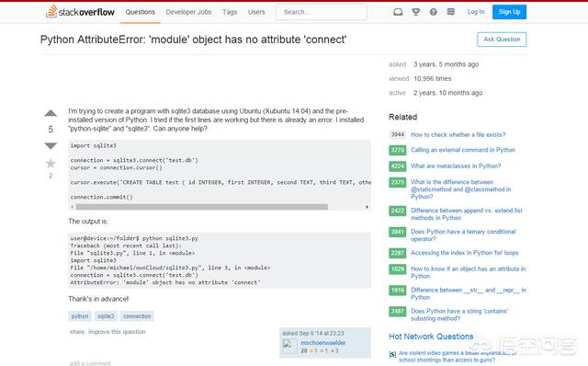Open the site switcher hamburger icon
The image size is (588, 366).
[451, 12]
